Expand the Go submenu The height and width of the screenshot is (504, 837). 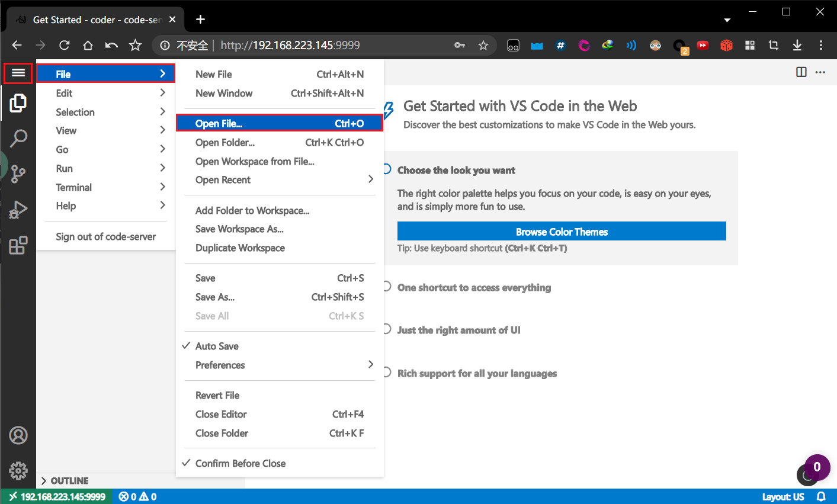pos(106,149)
